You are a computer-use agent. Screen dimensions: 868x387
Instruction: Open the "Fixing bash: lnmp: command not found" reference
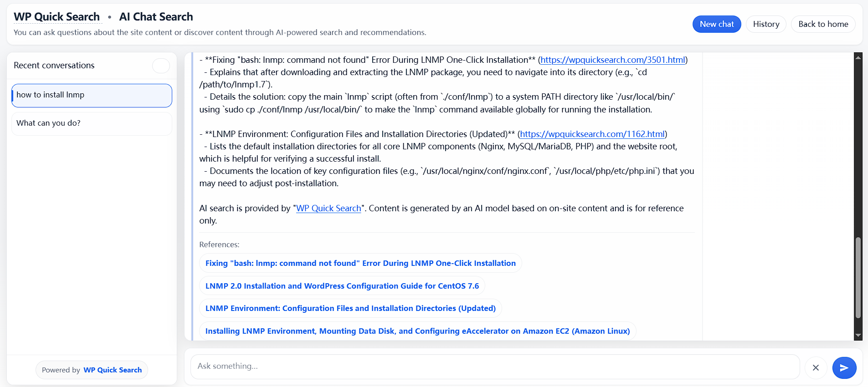click(360, 263)
